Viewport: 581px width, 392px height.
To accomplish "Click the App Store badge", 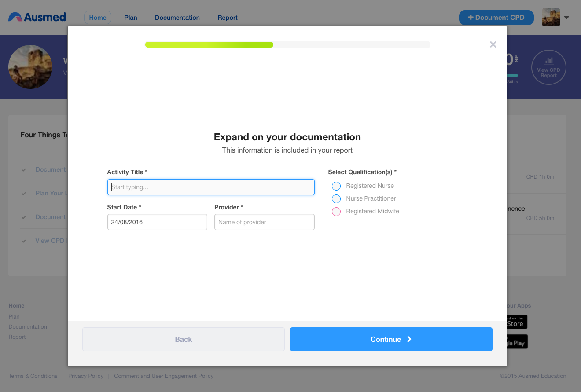I will [x=517, y=322].
